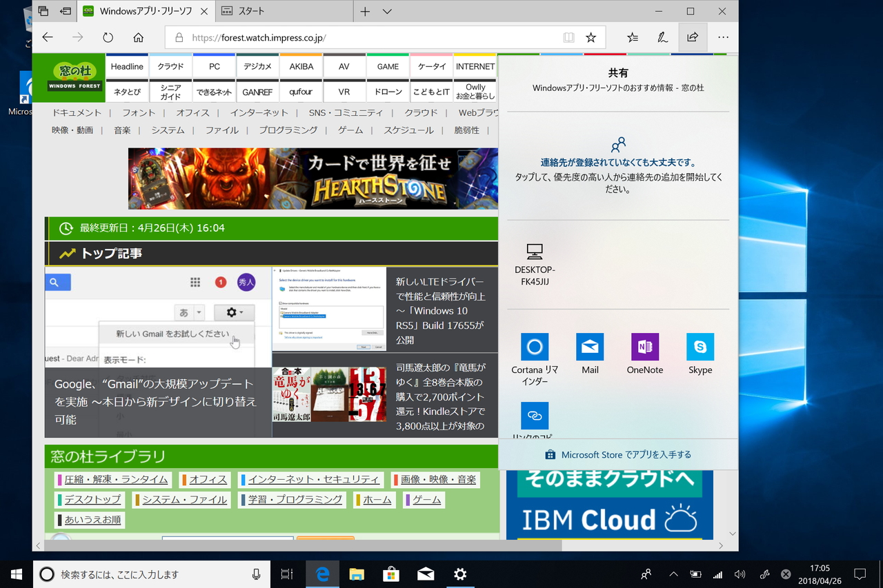Open the スケジュール category link
This screenshot has width=883, height=588.
tap(409, 130)
